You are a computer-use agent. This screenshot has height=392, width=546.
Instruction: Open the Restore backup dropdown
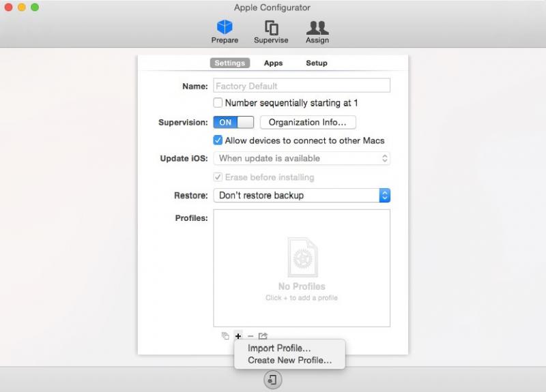[302, 195]
